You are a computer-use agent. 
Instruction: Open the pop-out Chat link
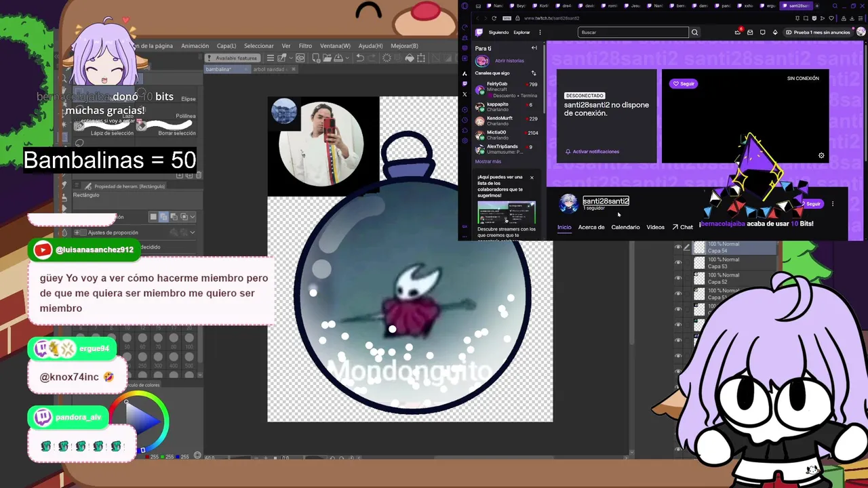coord(683,227)
